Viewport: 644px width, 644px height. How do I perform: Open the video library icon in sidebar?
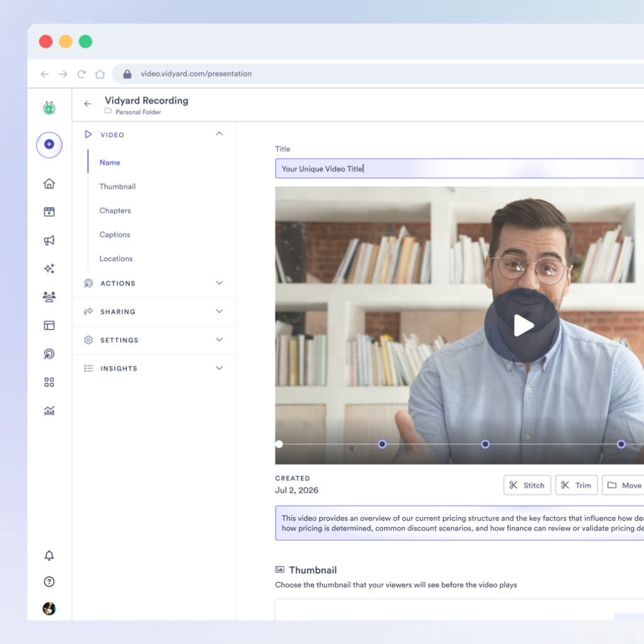(49, 212)
